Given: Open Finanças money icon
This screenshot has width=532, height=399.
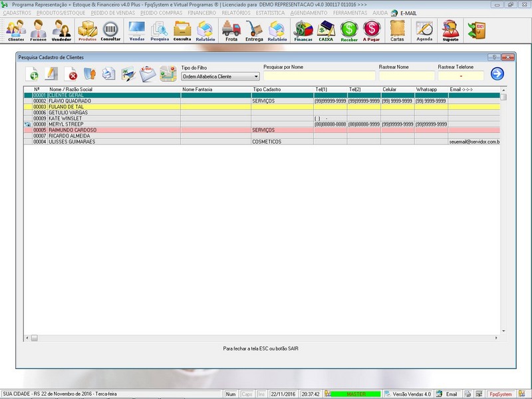Looking at the screenshot, I should [303, 31].
